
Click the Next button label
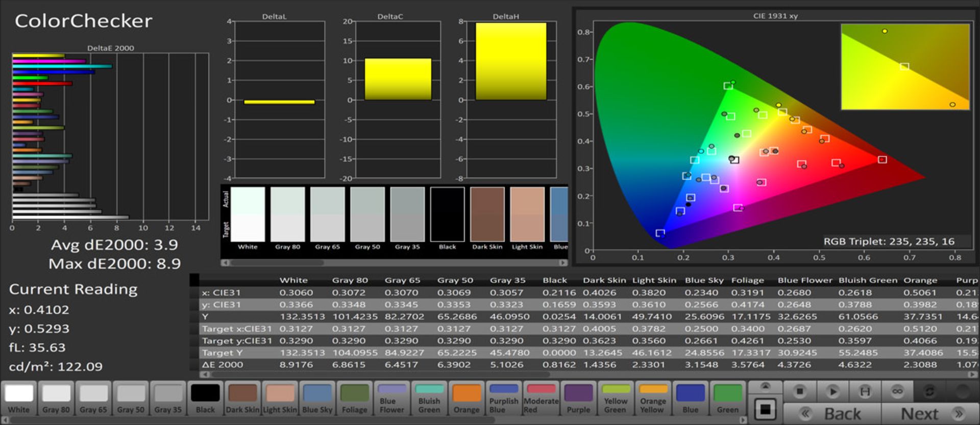919,414
